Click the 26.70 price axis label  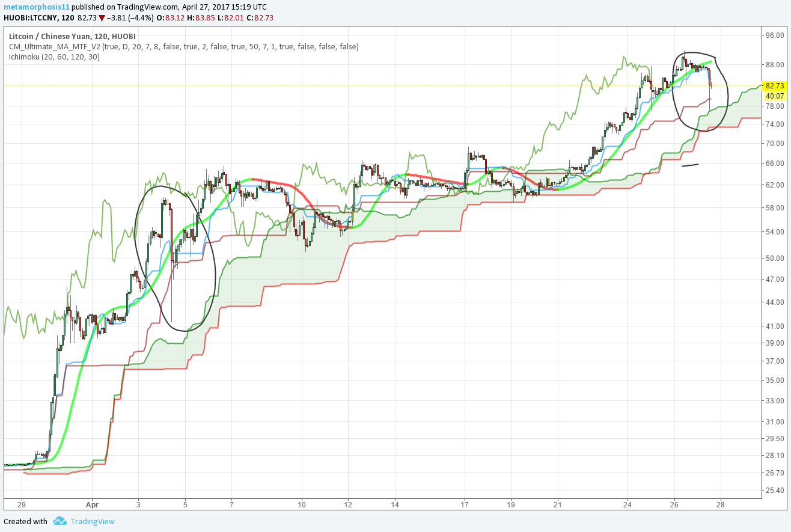tap(775, 472)
